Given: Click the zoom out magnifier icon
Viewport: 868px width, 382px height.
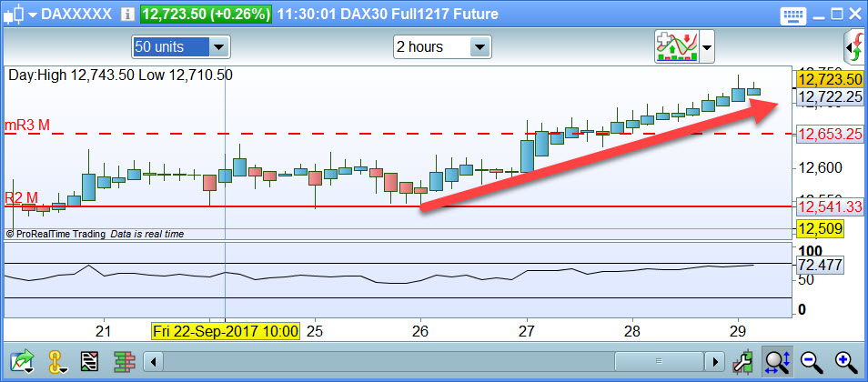Looking at the screenshot, I should pyautogui.click(x=811, y=361).
